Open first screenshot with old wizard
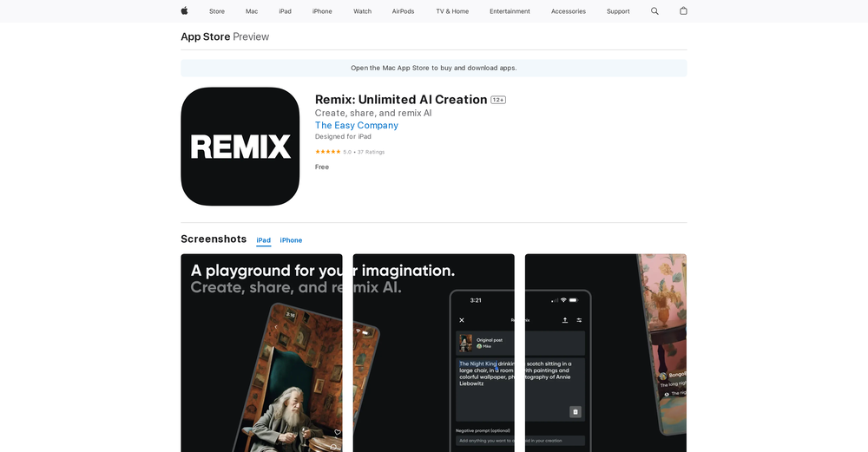This screenshot has height=452, width=868. tap(261, 364)
